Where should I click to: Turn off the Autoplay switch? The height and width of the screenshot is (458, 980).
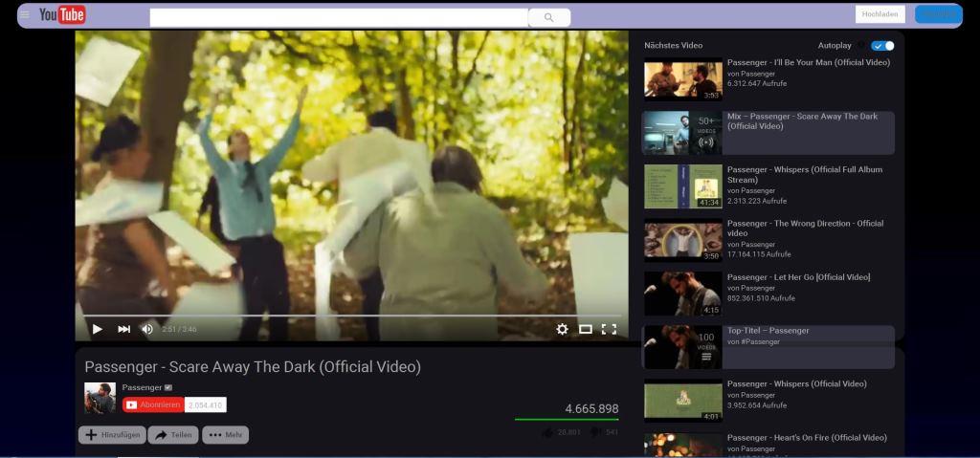tap(882, 46)
